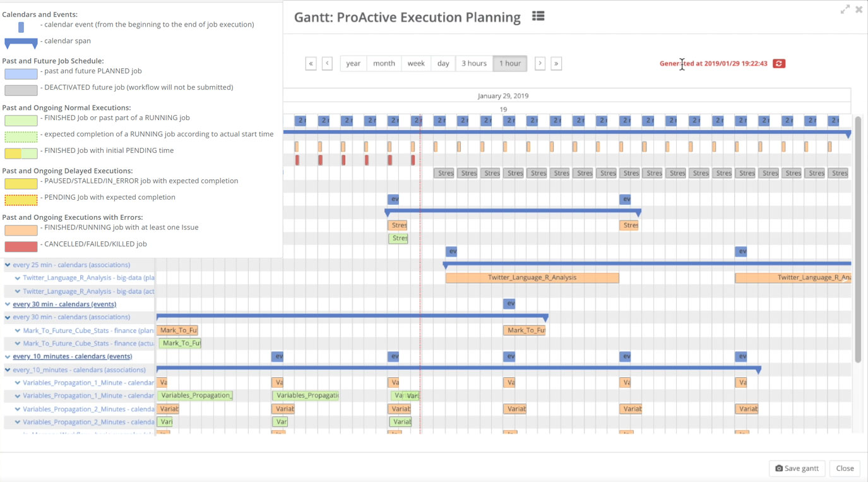Collapse the every 25 min associations chevron

[8, 265]
